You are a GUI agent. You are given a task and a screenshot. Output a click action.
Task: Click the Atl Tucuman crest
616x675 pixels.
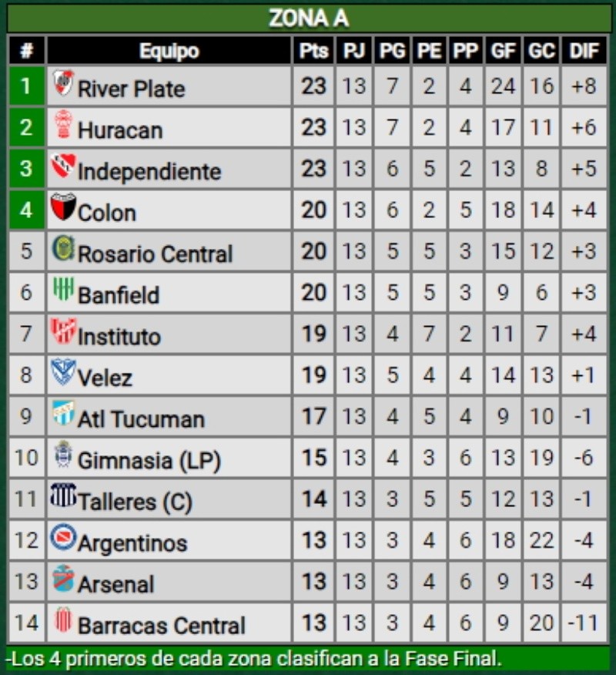tap(63, 414)
